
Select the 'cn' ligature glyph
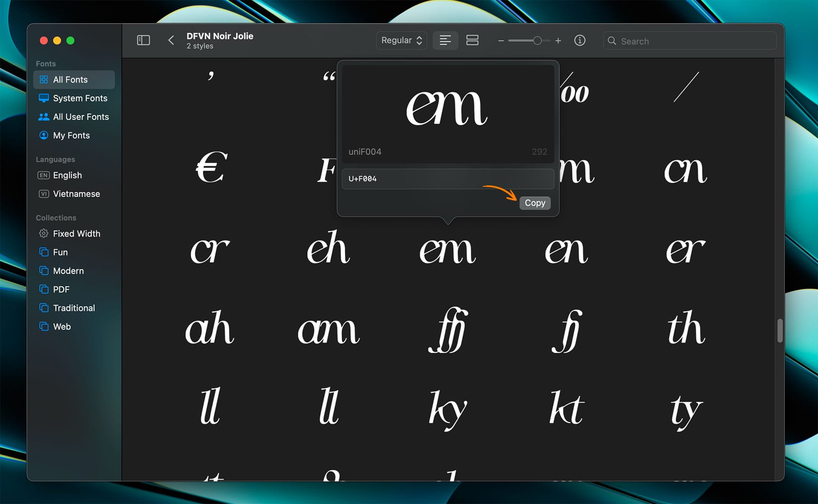[x=686, y=171]
